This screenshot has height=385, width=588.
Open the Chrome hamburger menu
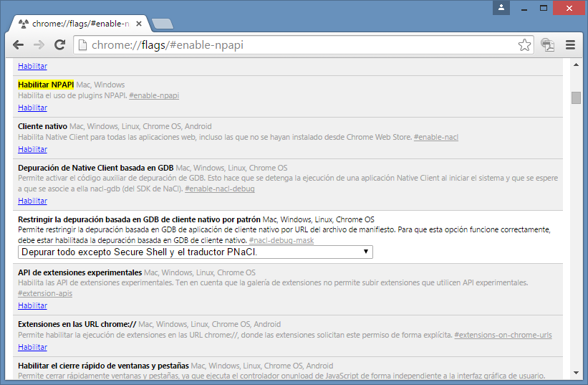[571, 45]
